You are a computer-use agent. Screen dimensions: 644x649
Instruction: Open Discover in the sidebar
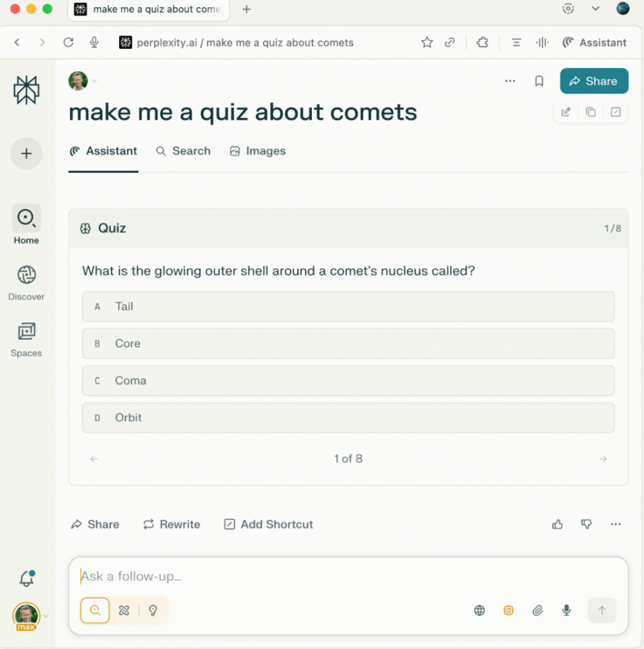point(27,283)
